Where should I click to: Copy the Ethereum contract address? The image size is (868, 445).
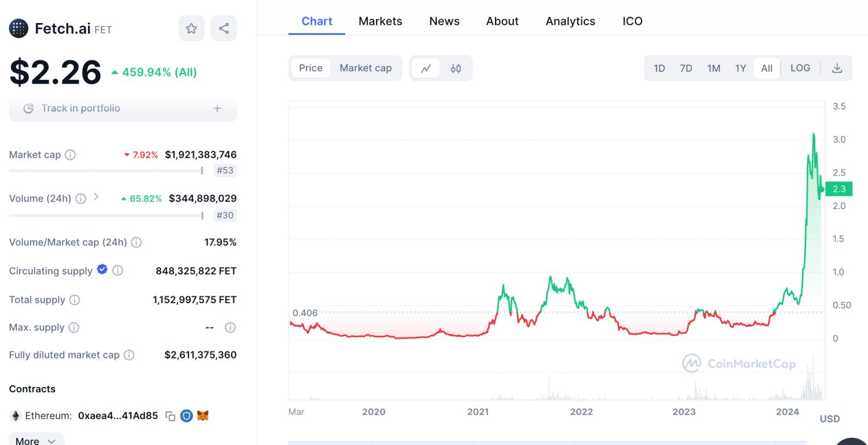coord(170,416)
